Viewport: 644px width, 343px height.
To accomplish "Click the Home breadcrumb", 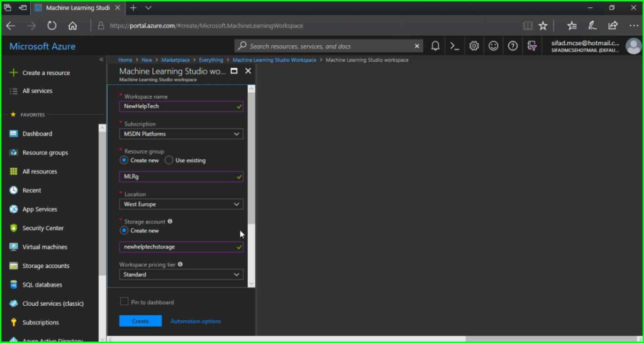I will point(125,60).
